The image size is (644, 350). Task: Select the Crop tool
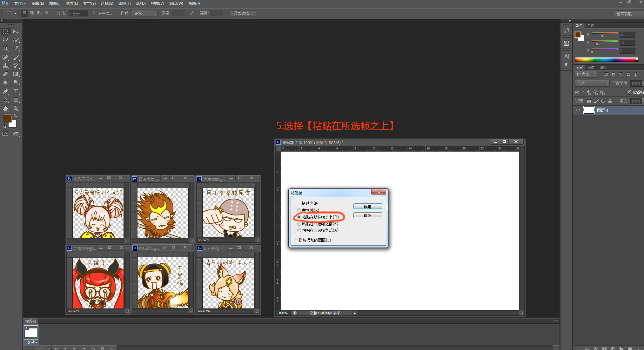coord(5,48)
